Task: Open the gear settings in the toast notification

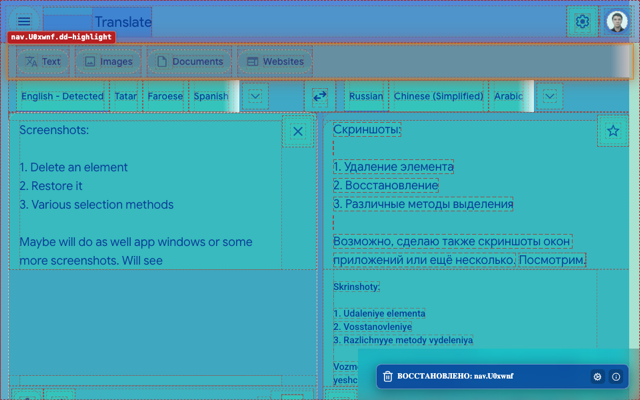Action: 597,376
